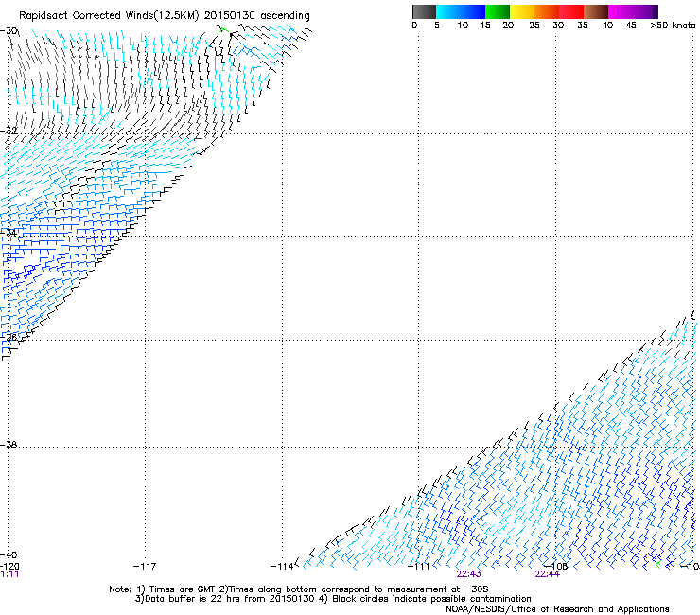Select the yellow 20-25 knots color segment
Image resolution: width=700 pixels, height=615 pixels.
coord(522,11)
